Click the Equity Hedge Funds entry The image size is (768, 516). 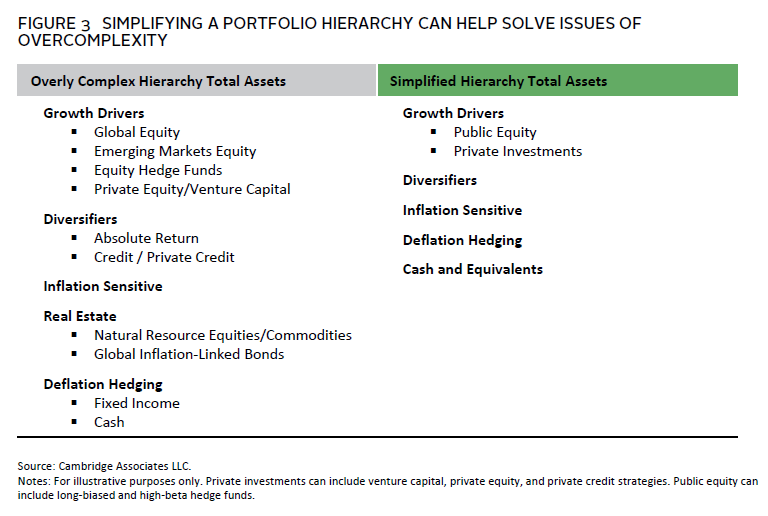pos(158,170)
